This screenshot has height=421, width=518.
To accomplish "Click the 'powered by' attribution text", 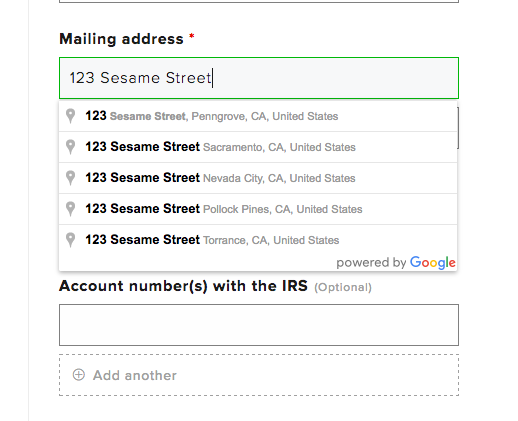I will coord(371,263).
